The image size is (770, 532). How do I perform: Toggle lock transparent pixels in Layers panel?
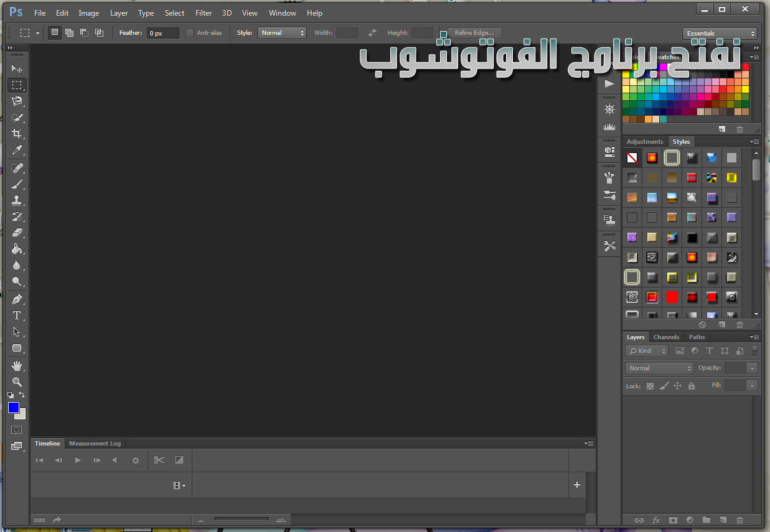point(650,386)
